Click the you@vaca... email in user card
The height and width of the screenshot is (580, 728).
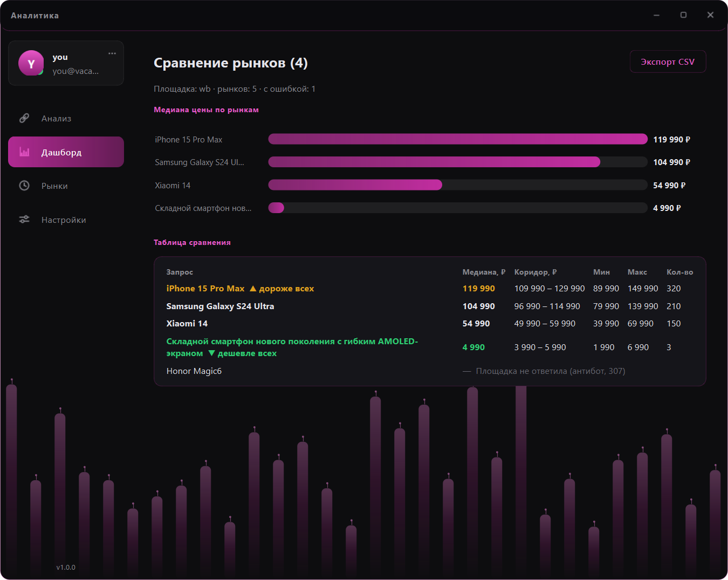tap(75, 71)
